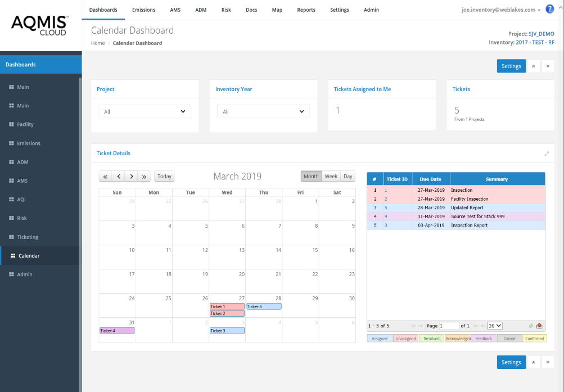Click the AQI dashboard sidebar icon

coord(11,199)
